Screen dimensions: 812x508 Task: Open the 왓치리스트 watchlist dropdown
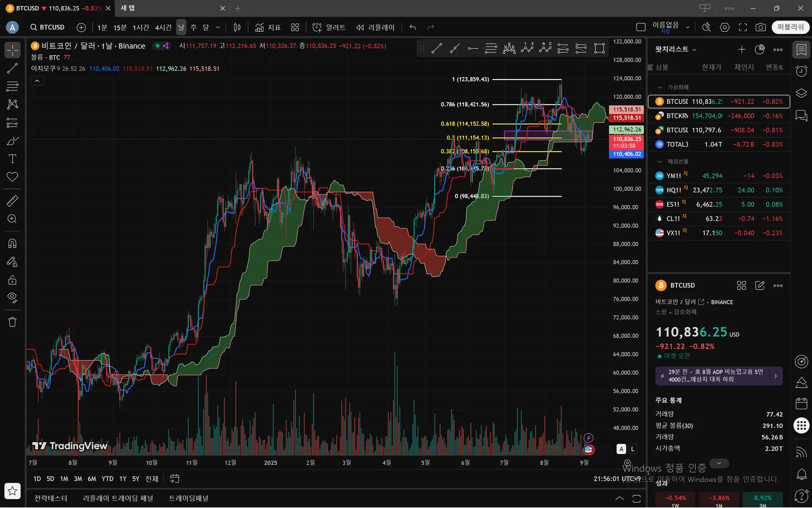[676, 49]
